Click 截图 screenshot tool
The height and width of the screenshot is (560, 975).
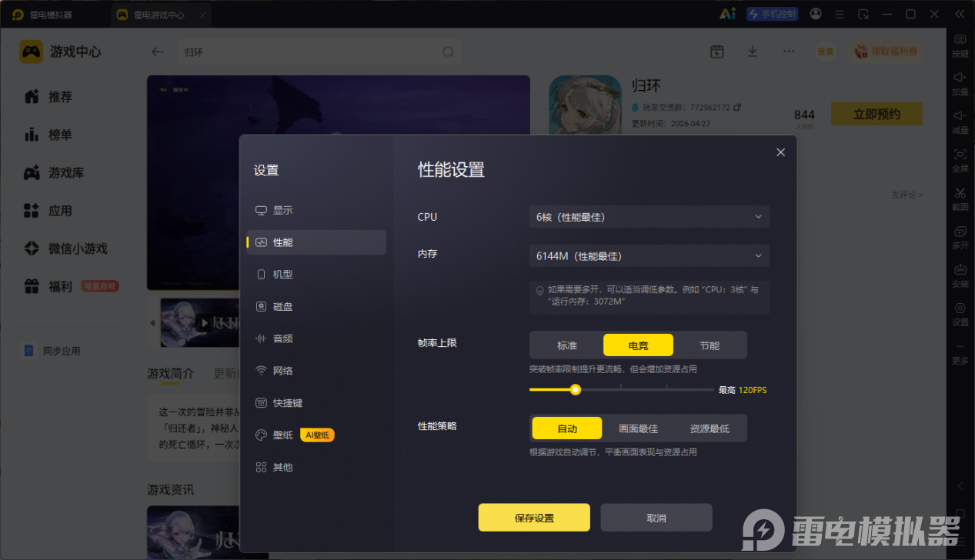click(960, 199)
